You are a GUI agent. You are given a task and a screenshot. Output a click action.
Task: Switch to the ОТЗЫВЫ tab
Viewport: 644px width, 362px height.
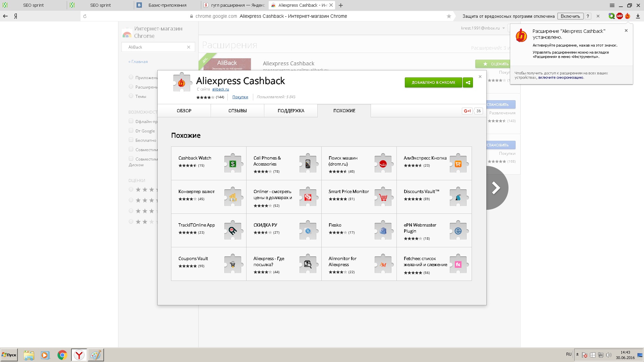click(237, 111)
